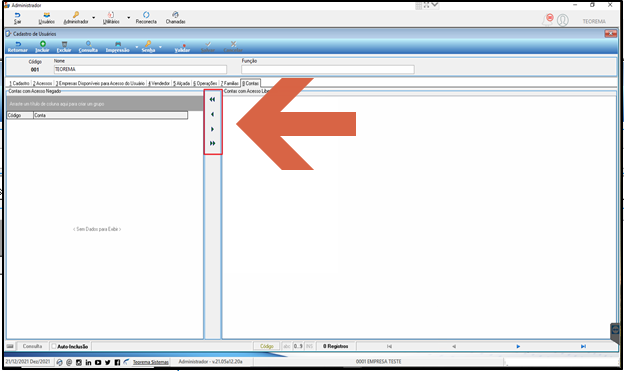Go to previous record navigation arrow
The image size is (624, 371).
coord(454,346)
